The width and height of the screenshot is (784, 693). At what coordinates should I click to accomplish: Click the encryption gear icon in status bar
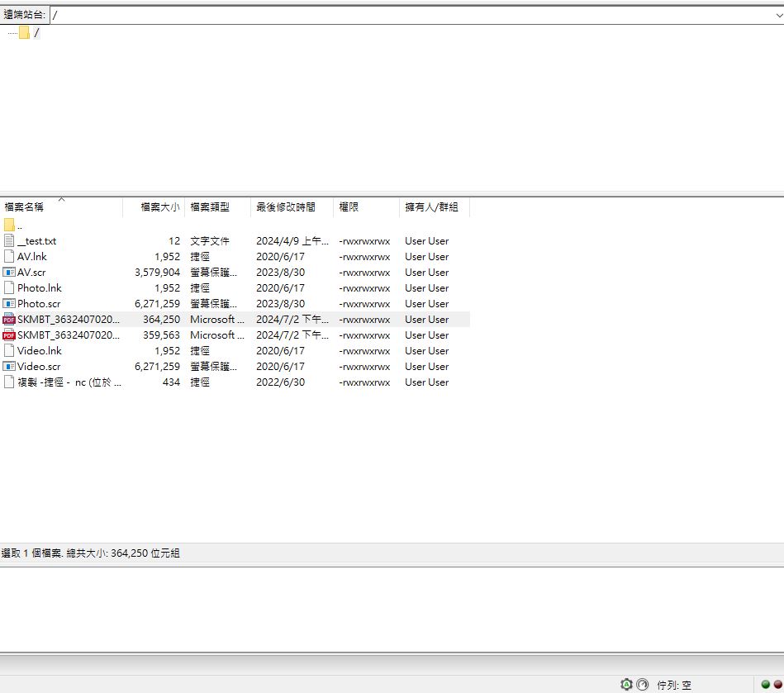click(x=626, y=685)
